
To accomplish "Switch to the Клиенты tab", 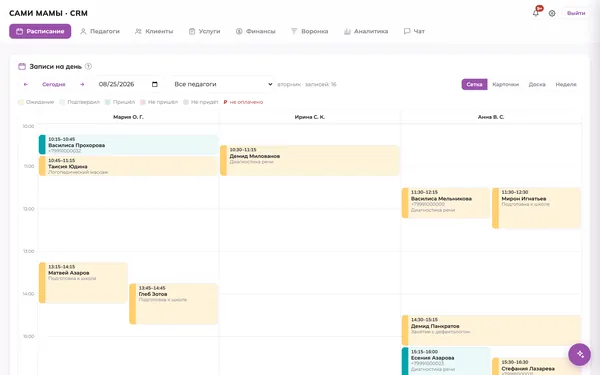I will pos(154,31).
